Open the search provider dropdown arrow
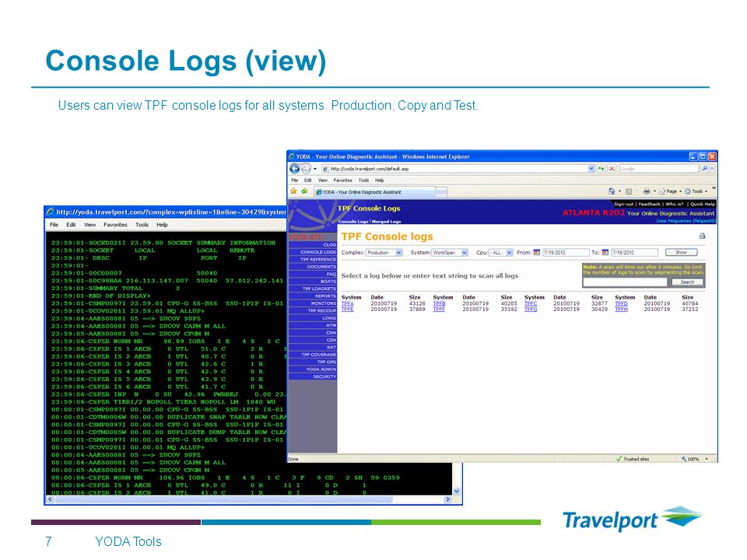 [x=712, y=169]
